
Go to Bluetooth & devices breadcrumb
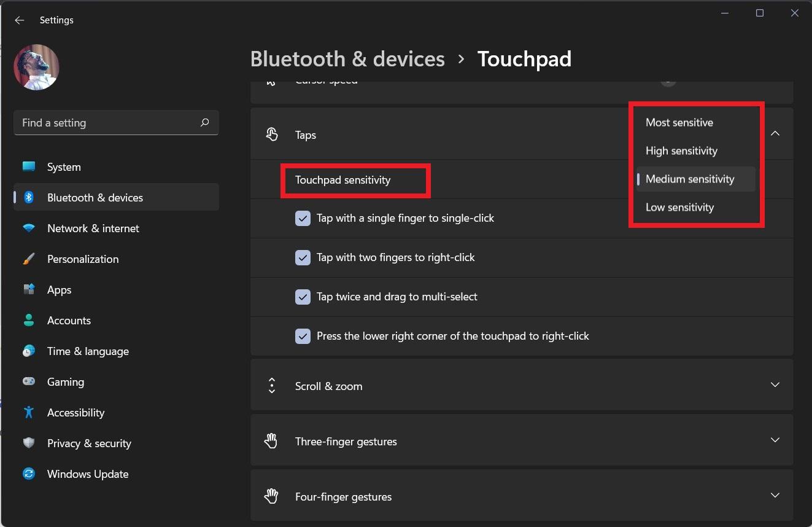coord(347,59)
